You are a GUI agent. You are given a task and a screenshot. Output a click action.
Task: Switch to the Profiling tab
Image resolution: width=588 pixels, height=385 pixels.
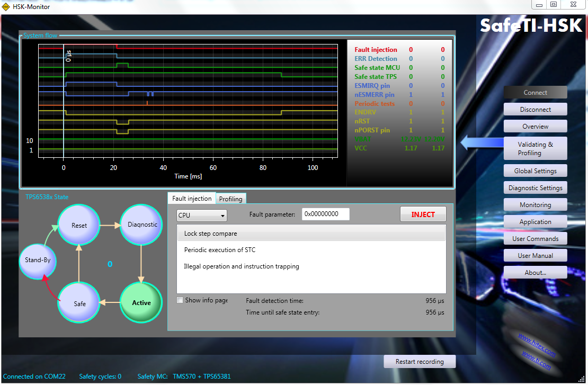pos(230,199)
